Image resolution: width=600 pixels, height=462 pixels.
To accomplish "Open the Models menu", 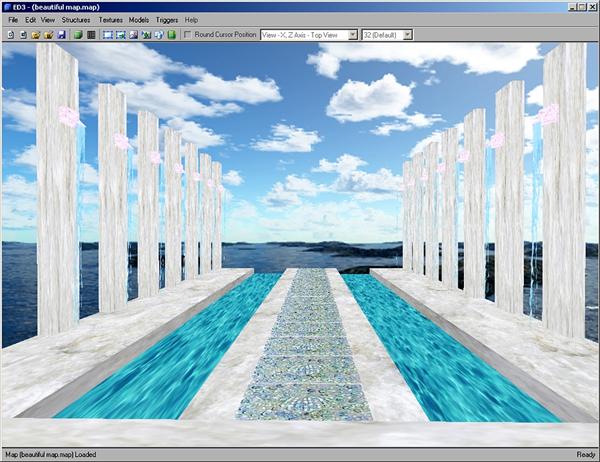I will click(x=139, y=20).
